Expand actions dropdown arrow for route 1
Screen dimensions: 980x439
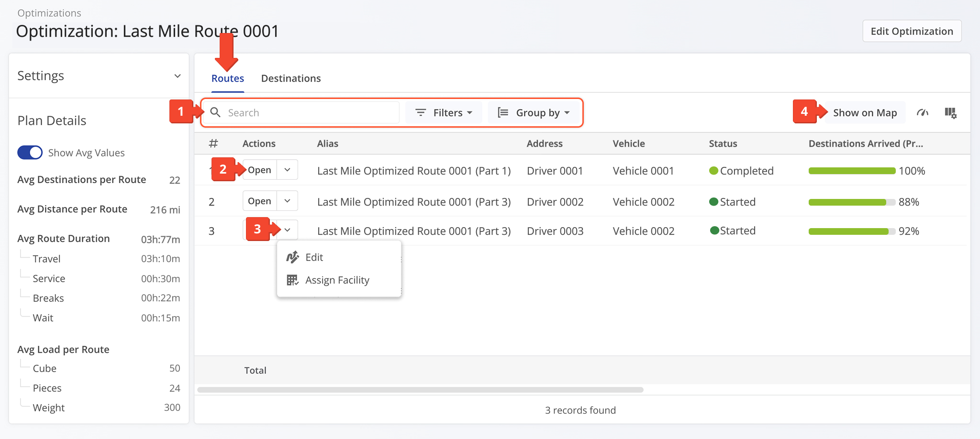click(x=287, y=170)
